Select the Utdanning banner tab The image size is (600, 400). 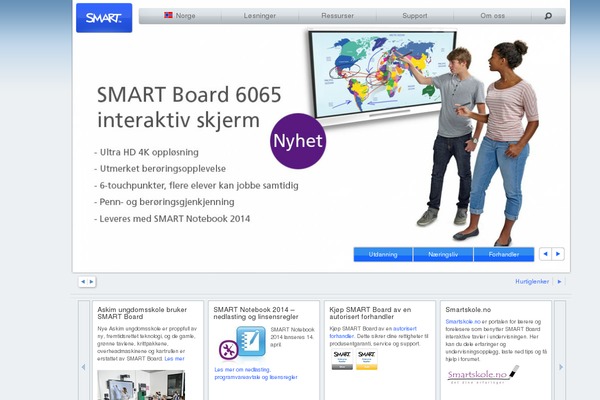tap(383, 254)
